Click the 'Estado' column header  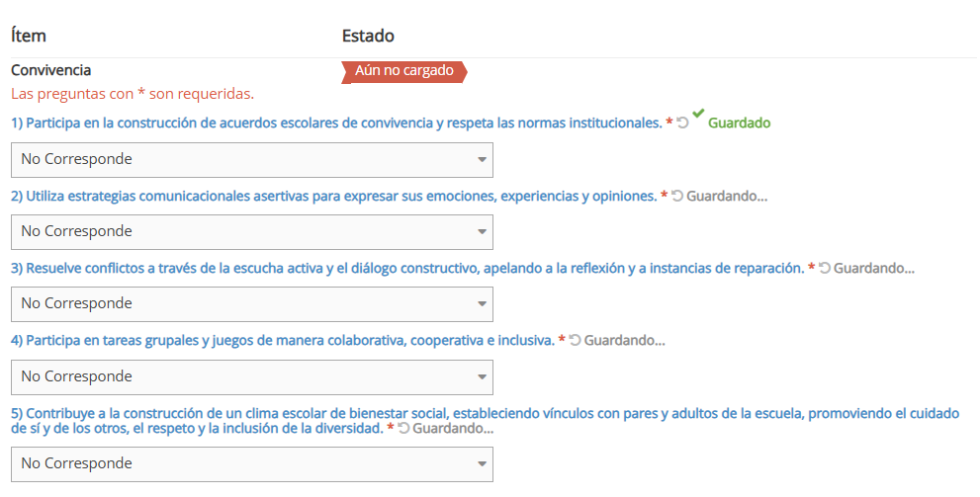[x=368, y=36]
